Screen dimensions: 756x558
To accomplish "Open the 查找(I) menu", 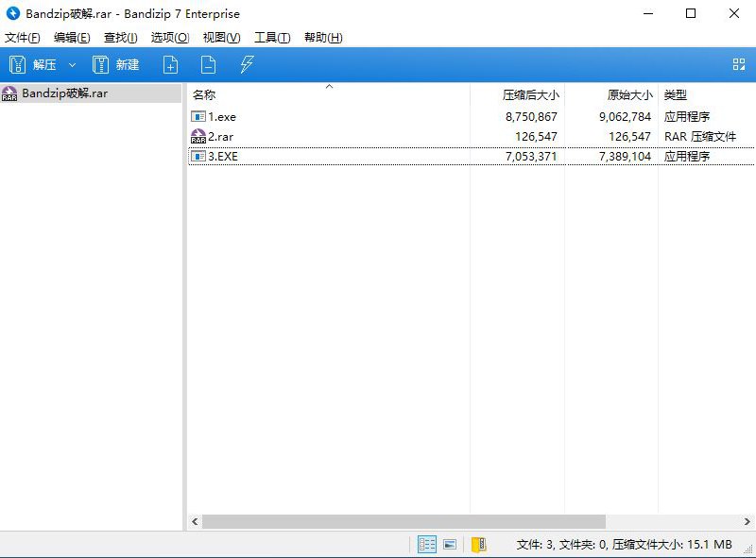I will coord(121,38).
